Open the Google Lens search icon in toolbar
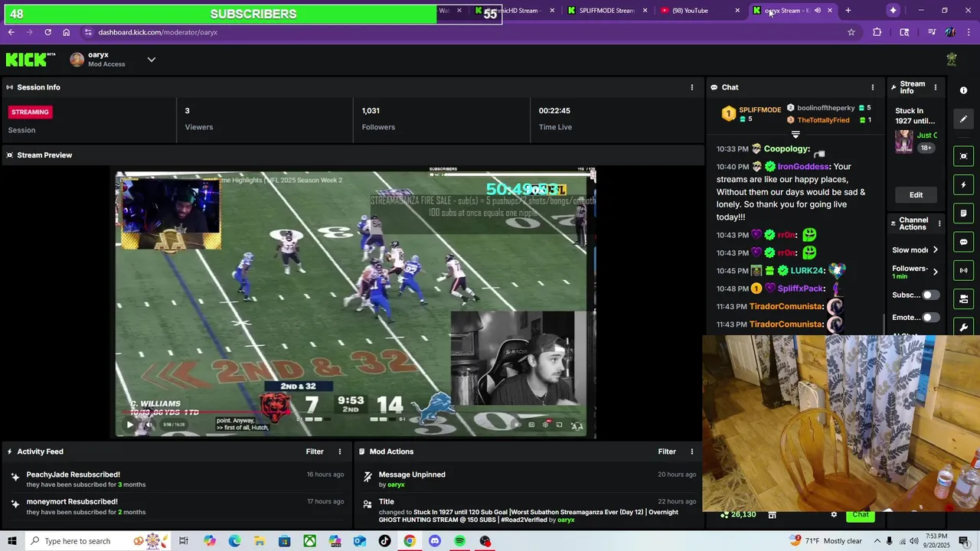Screen dimensions: 980x551 (904, 32)
